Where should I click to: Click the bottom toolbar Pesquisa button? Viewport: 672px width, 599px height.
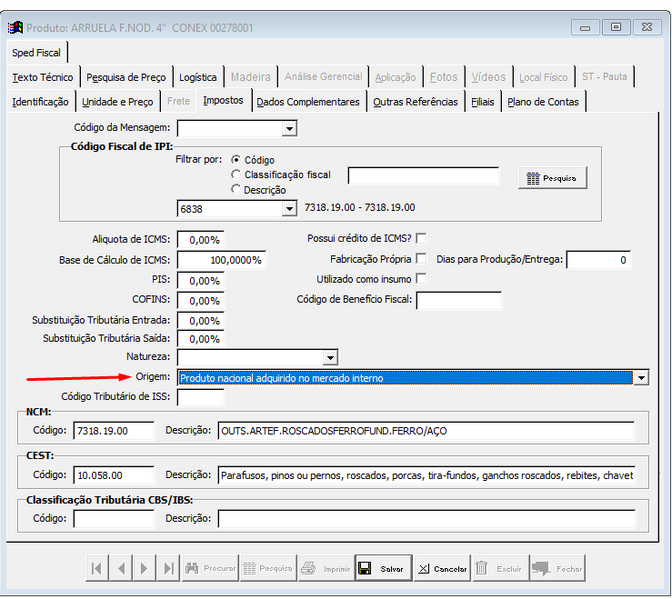click(x=268, y=568)
